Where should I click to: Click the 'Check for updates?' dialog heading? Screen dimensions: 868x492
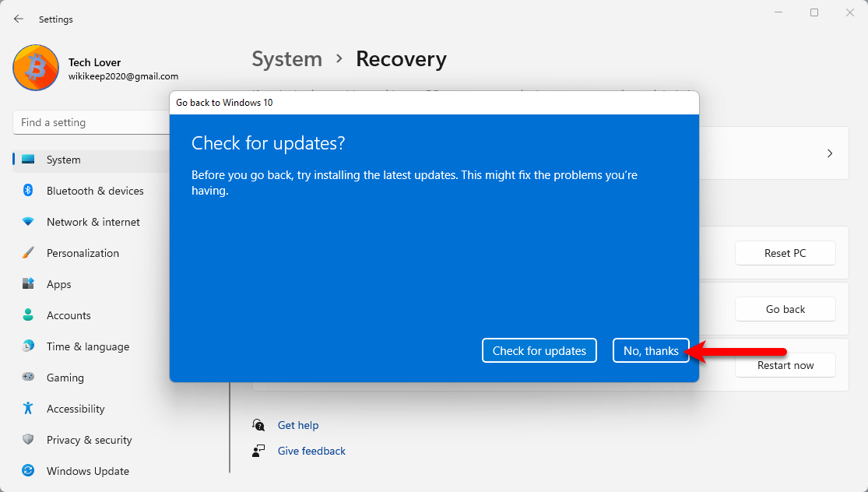point(269,143)
